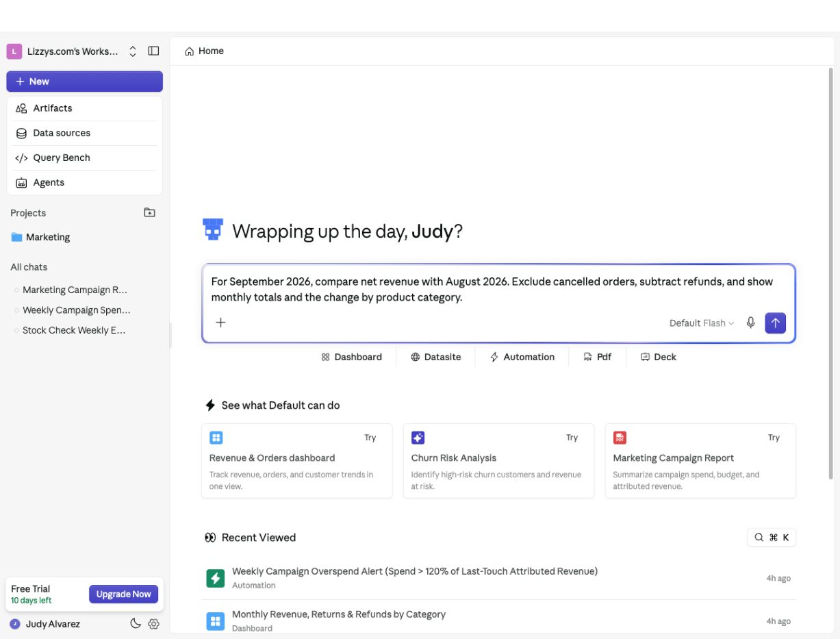This screenshot has height=639, width=840.
Task: Open the search ⌘K box
Action: click(x=772, y=538)
